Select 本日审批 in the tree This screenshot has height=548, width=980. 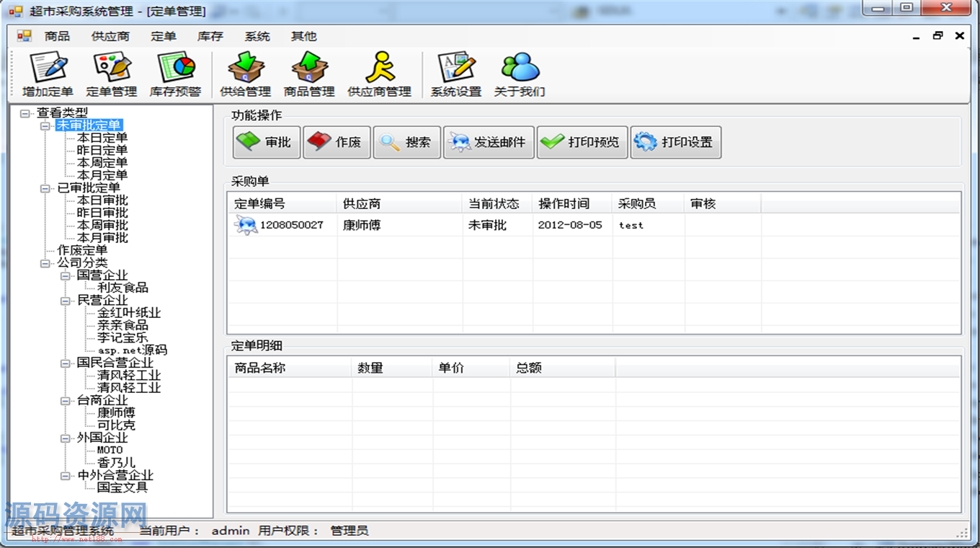102,200
